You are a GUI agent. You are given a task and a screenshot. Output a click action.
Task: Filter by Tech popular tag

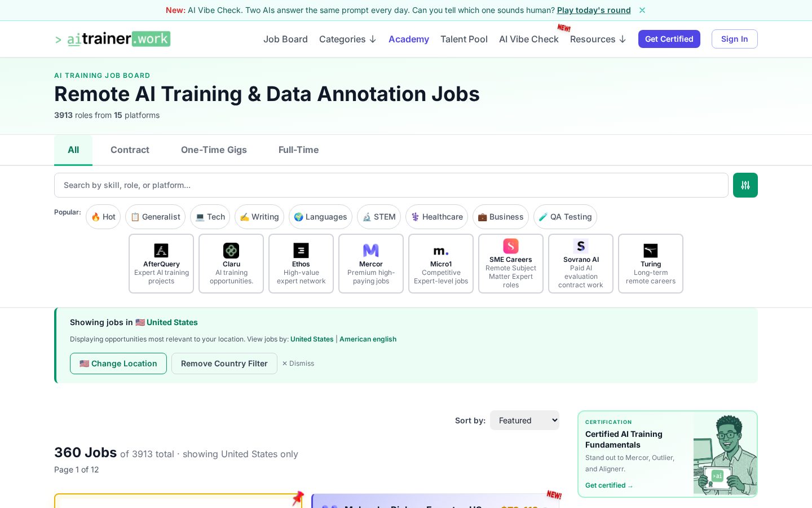[x=210, y=217]
